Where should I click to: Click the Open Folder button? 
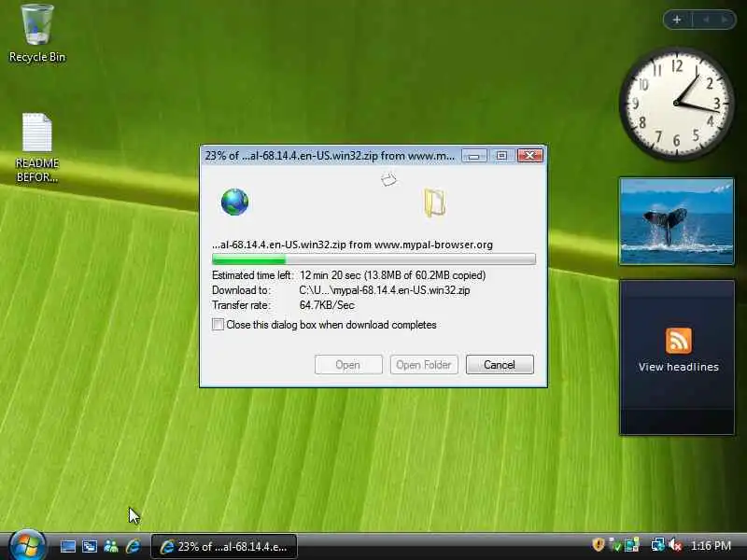coord(424,365)
